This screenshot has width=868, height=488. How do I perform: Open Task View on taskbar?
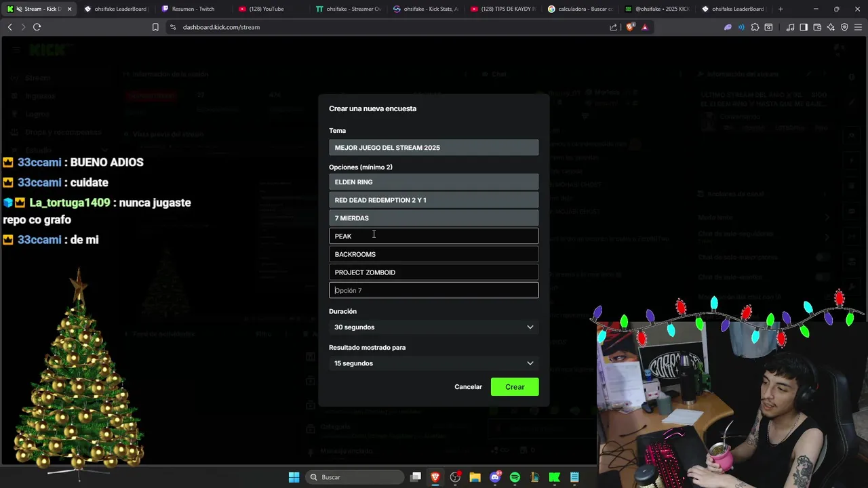(x=416, y=477)
